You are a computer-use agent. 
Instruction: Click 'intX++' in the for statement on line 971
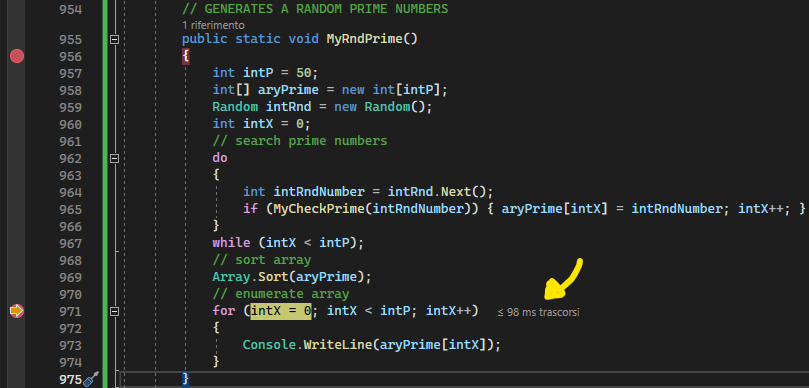coord(449,311)
